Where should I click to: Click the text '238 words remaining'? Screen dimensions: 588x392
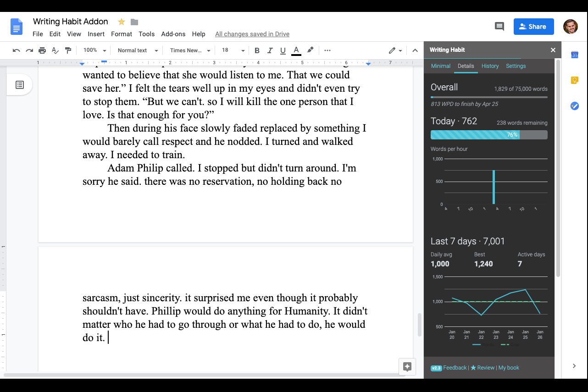(522, 123)
